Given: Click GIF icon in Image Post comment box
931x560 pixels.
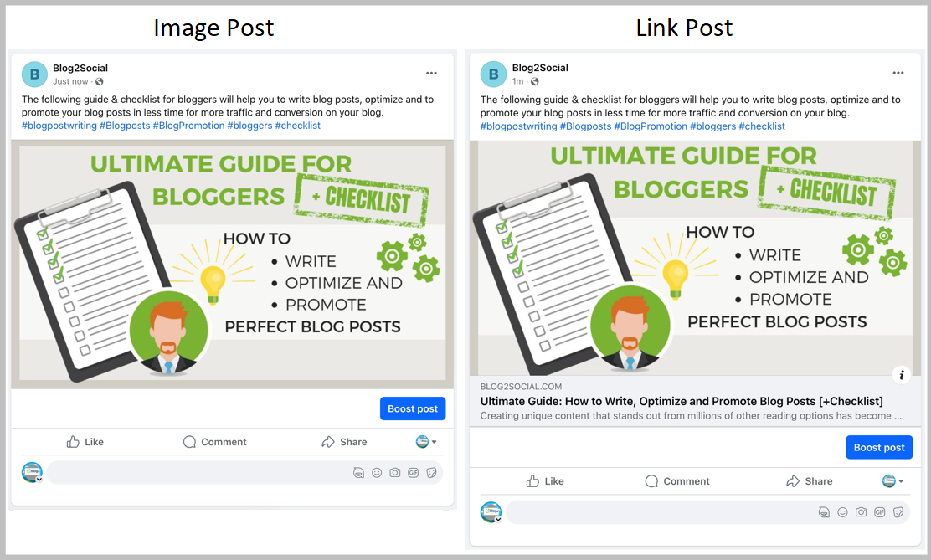Looking at the screenshot, I should [414, 473].
